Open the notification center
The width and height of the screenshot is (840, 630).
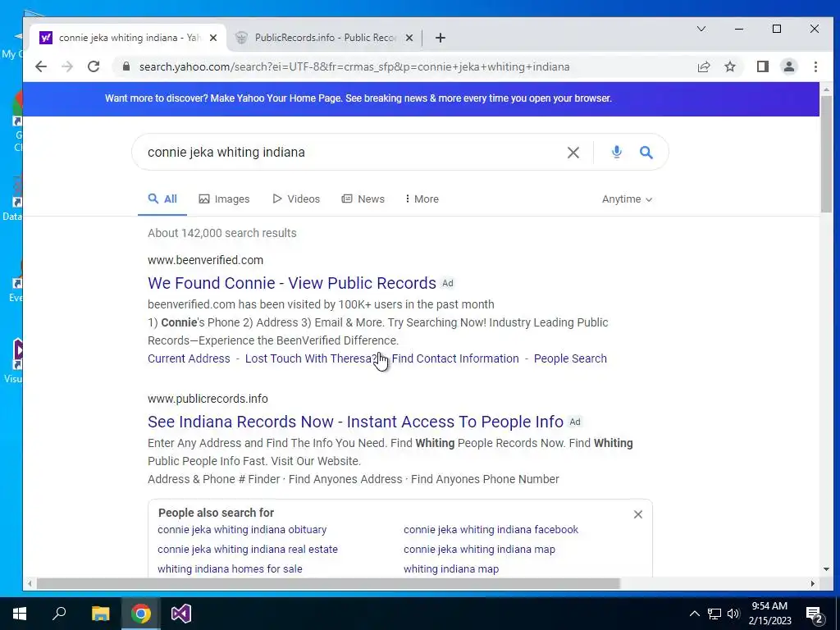815,614
